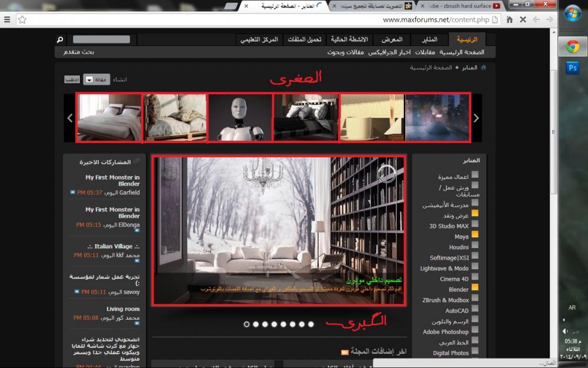Go to last post icon beside Garfield

(73, 193)
